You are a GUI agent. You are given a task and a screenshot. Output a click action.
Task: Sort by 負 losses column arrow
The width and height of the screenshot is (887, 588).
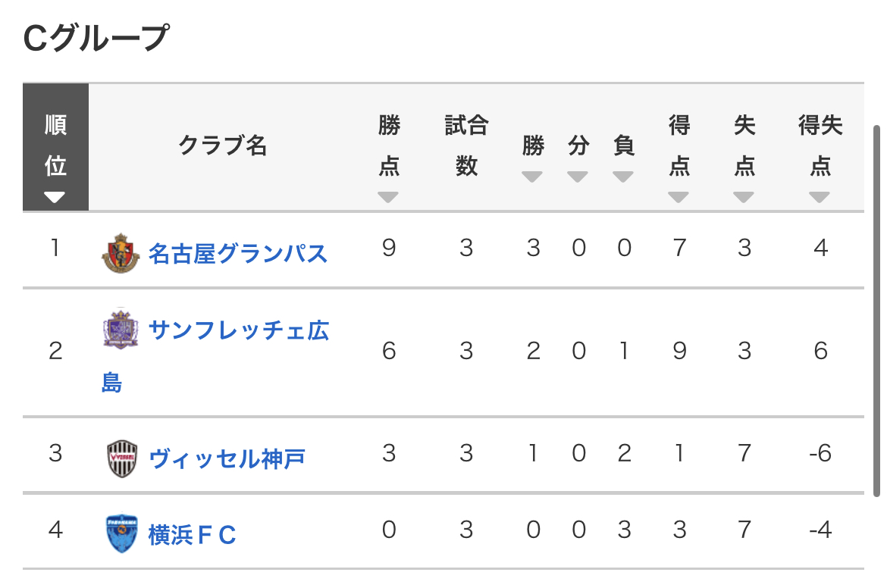click(x=623, y=177)
